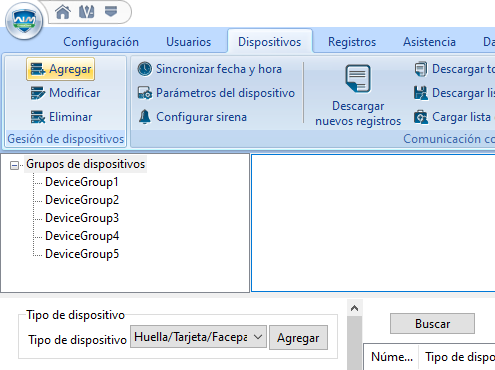Image resolution: width=495 pixels, height=370 pixels.
Task: Select the Dispositivos tab
Action: tap(270, 42)
